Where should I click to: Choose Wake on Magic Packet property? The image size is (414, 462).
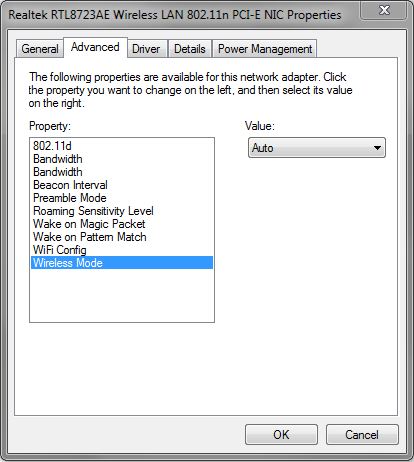[x=122, y=224]
